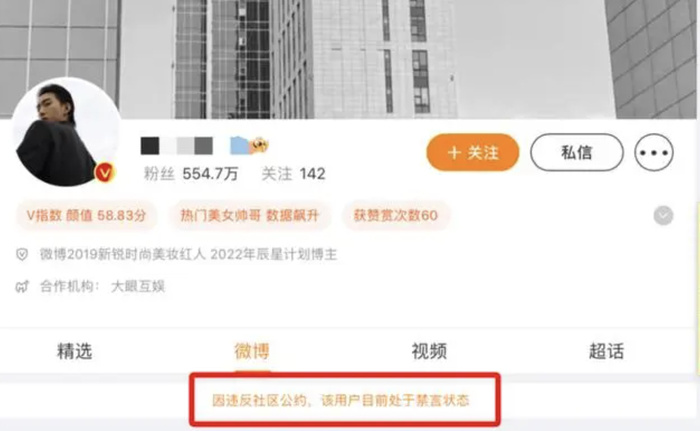Click the 关注 follow button
This screenshot has width=700, height=431.
point(473,152)
